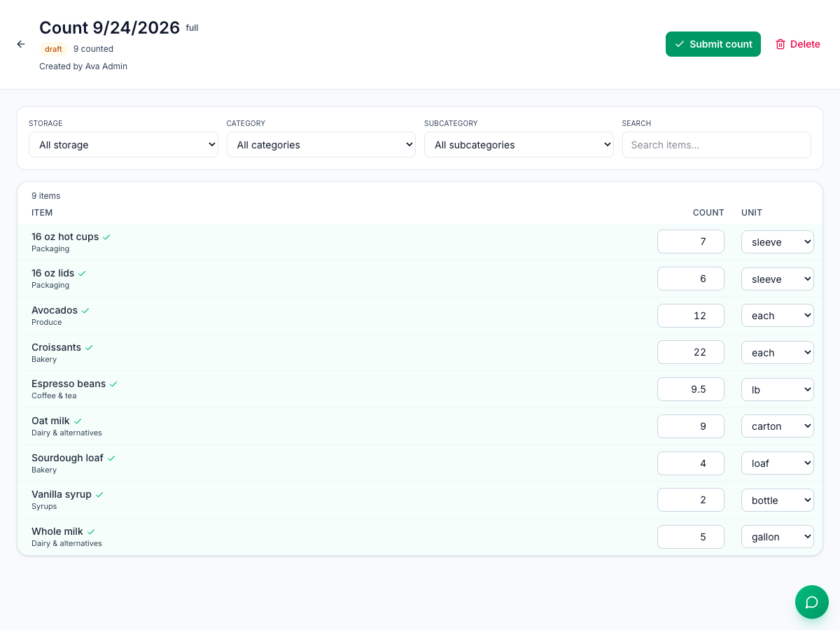
Task: Click the 'Avocados' item name
Action: point(55,310)
